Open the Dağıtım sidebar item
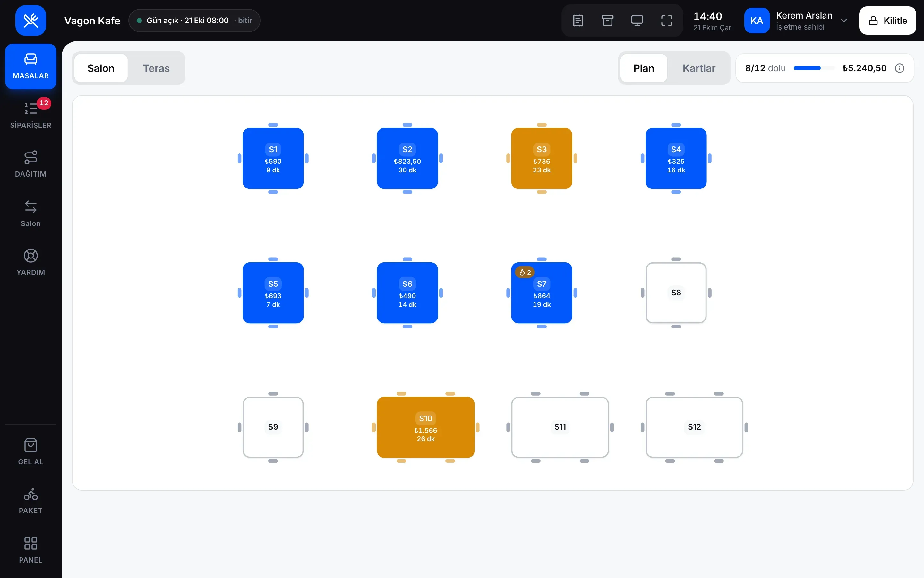The width and height of the screenshot is (924, 578). (30, 164)
